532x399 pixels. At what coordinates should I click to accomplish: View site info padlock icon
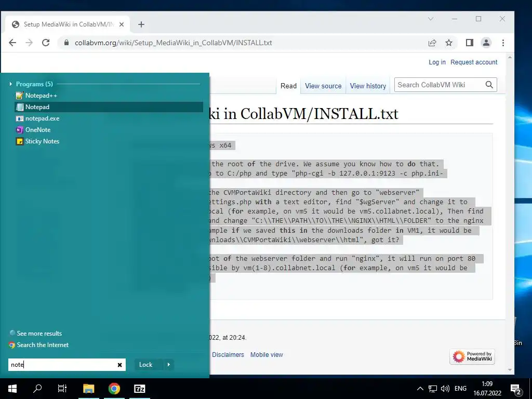click(x=66, y=43)
